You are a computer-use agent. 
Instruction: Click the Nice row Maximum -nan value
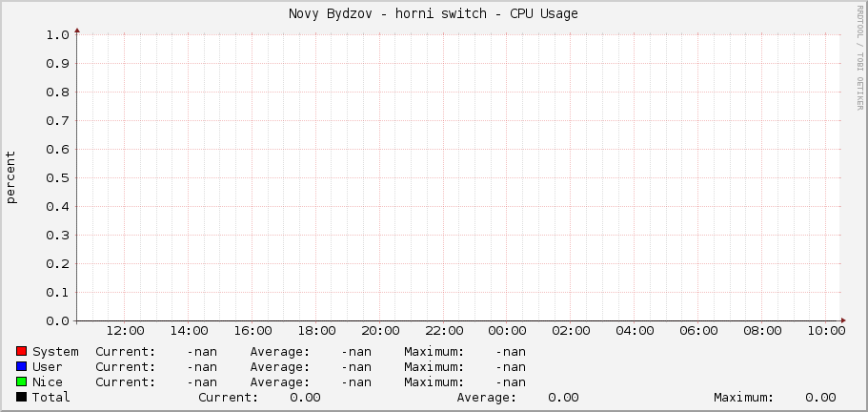click(x=511, y=382)
